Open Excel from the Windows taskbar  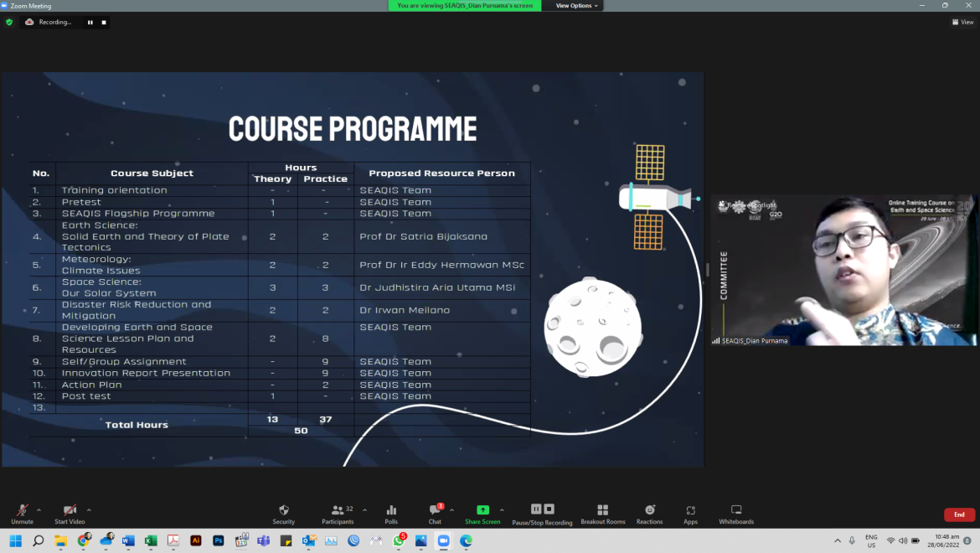click(x=151, y=541)
